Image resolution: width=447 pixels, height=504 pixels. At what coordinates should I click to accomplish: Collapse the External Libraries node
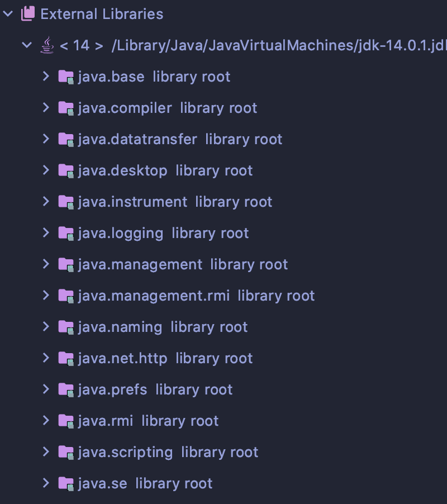click(8, 14)
